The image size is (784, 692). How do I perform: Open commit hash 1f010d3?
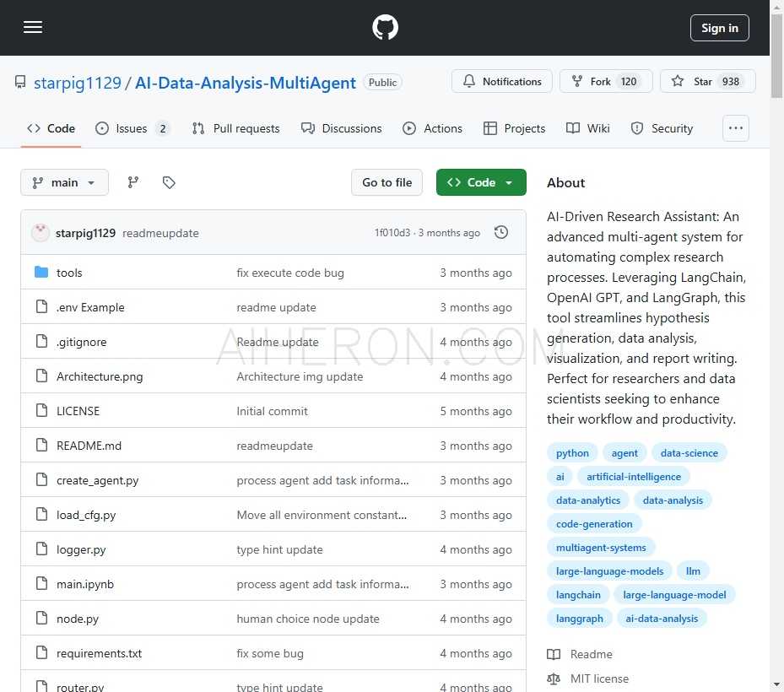click(392, 233)
